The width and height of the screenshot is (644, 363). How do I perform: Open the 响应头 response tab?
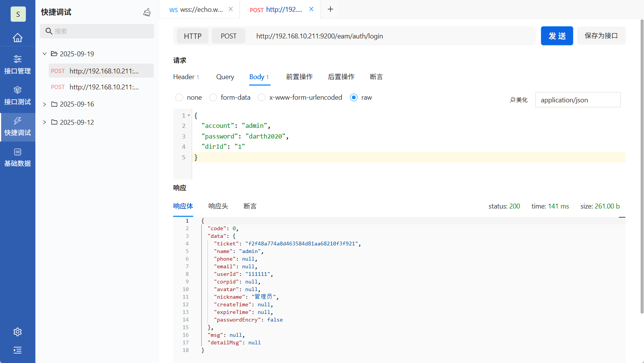[x=218, y=206]
